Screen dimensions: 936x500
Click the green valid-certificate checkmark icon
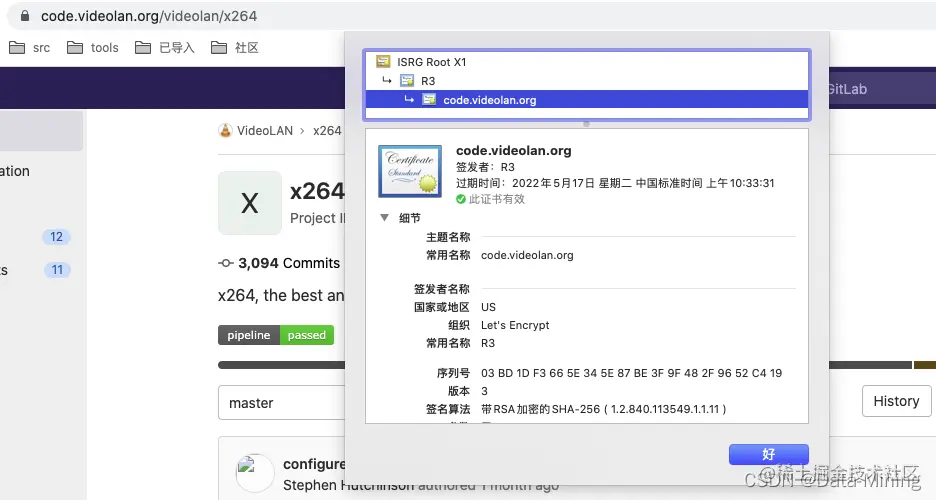(461, 199)
